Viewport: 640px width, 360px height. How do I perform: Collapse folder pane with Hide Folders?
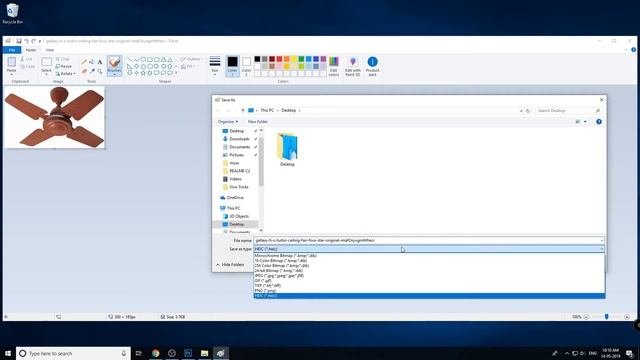[x=230, y=265]
